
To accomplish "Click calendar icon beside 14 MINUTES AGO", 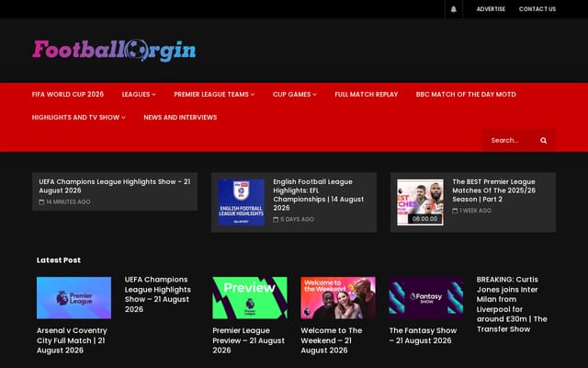I will (41, 202).
